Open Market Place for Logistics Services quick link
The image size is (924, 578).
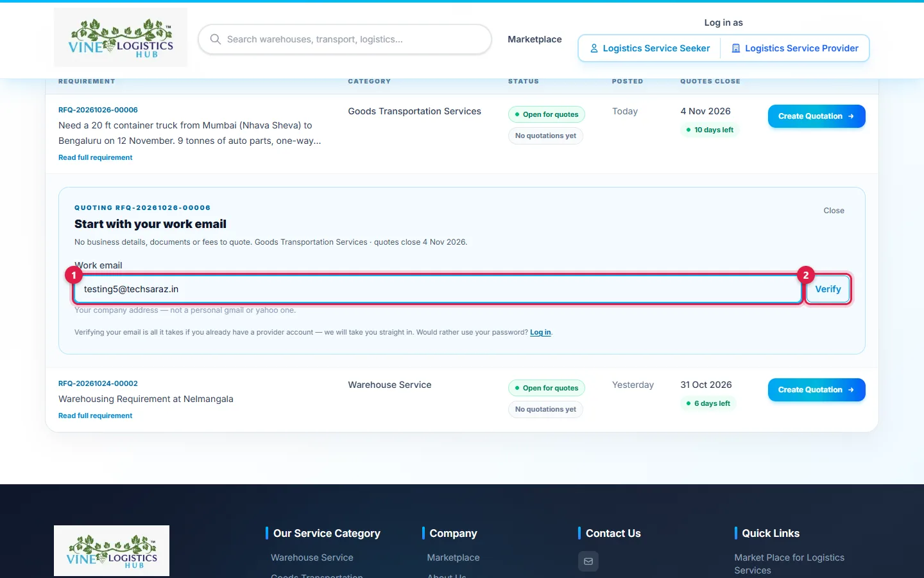(x=789, y=564)
